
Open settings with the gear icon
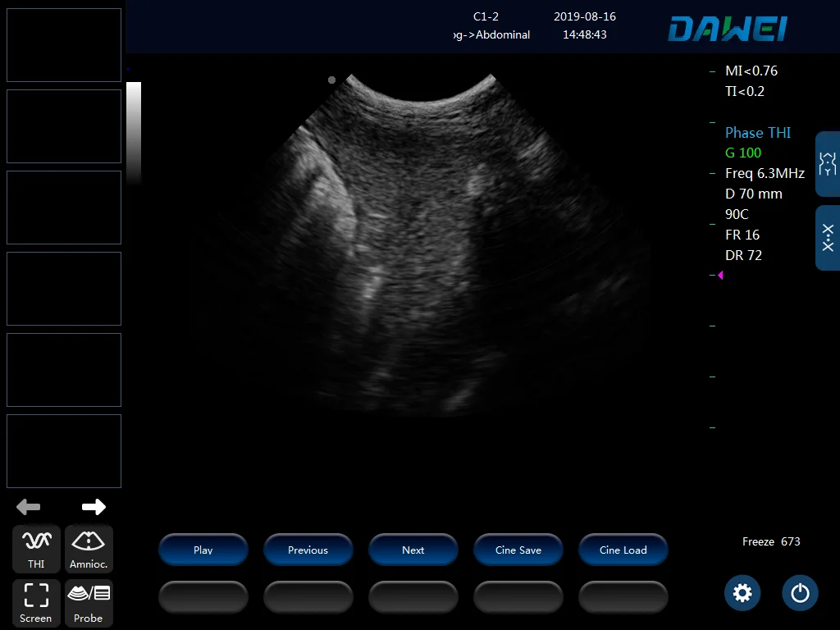(742, 593)
